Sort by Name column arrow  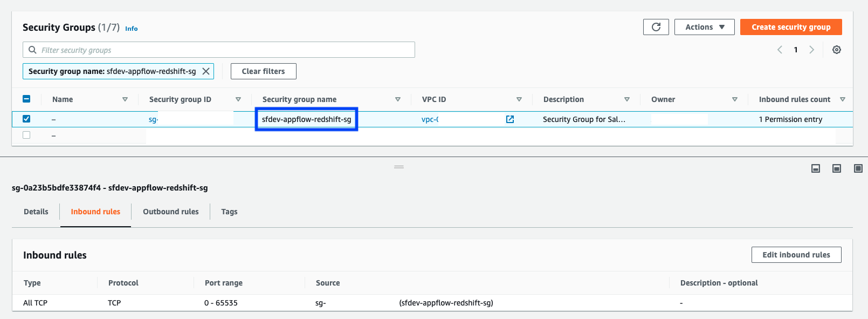pos(125,99)
